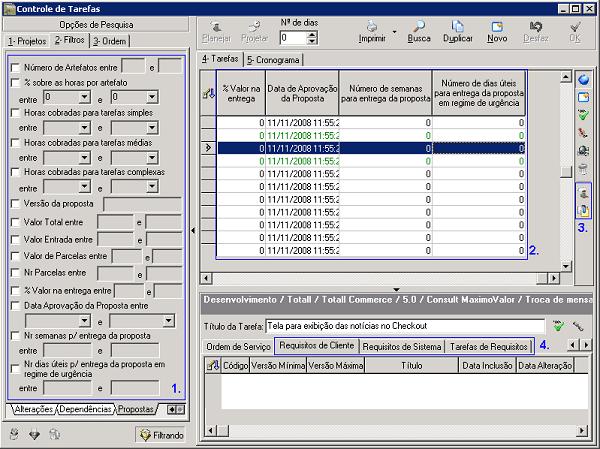Click the first gray icon at bottom-left panel

click(x=15, y=434)
